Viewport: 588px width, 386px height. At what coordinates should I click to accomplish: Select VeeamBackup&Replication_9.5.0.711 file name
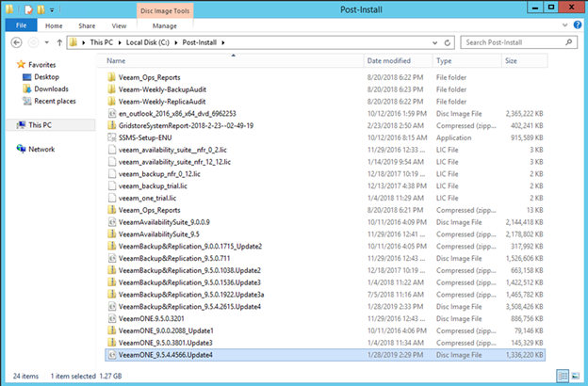(174, 258)
